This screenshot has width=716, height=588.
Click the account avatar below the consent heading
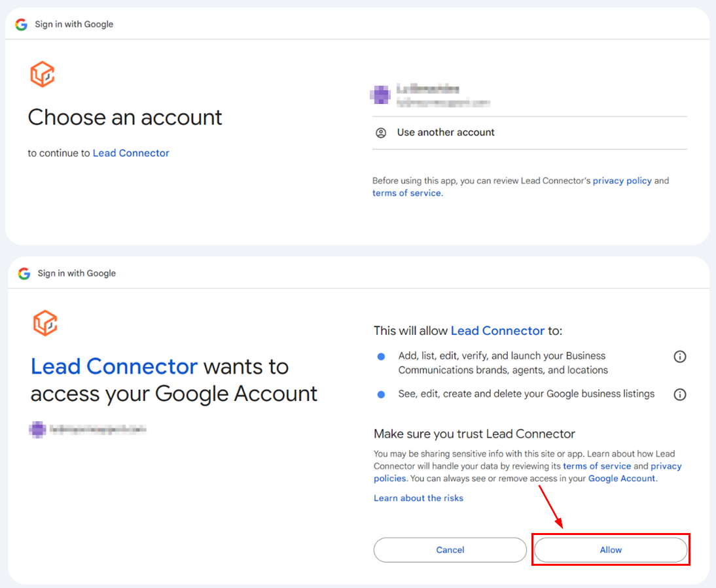click(38, 430)
